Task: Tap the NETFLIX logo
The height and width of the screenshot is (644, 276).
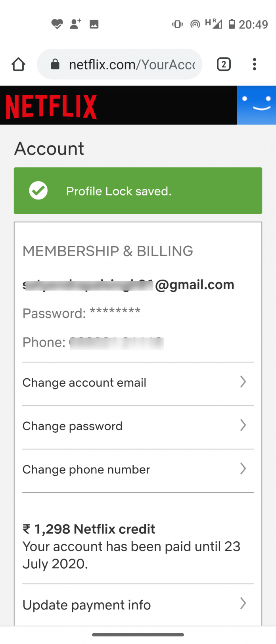Action: pyautogui.click(x=51, y=105)
